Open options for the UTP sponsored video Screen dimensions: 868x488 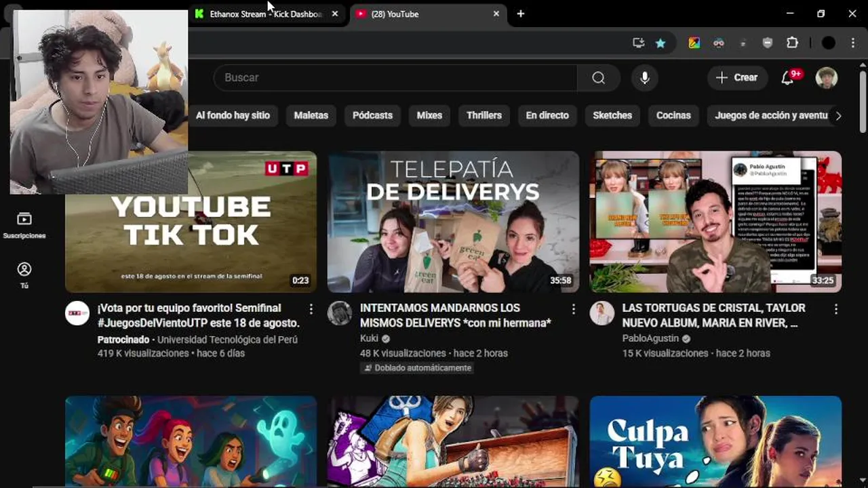pyautogui.click(x=311, y=309)
